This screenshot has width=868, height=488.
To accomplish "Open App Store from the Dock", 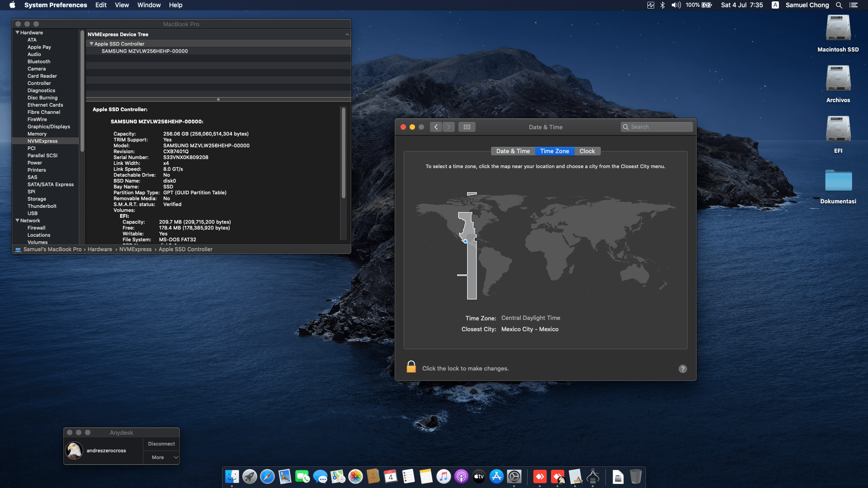I will click(x=496, y=476).
